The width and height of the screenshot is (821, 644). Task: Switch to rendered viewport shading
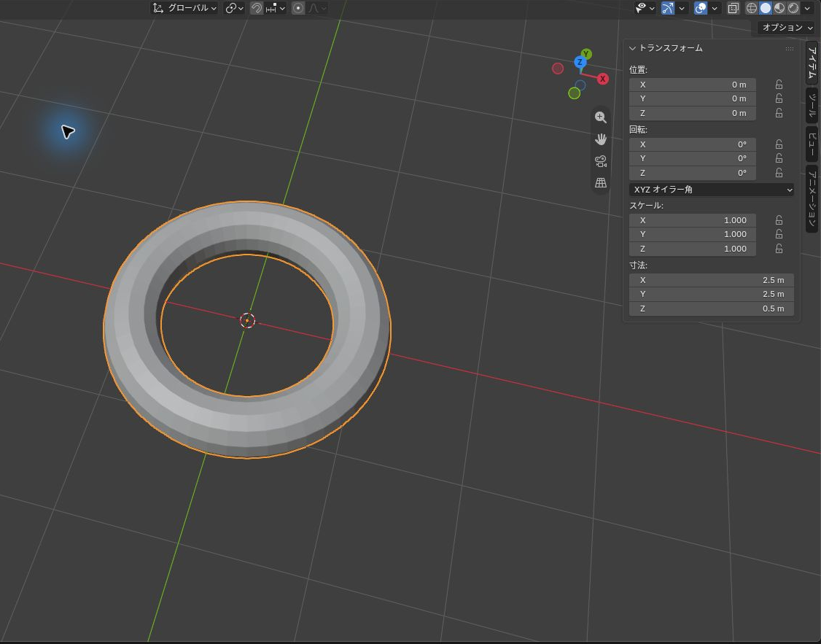coord(793,8)
